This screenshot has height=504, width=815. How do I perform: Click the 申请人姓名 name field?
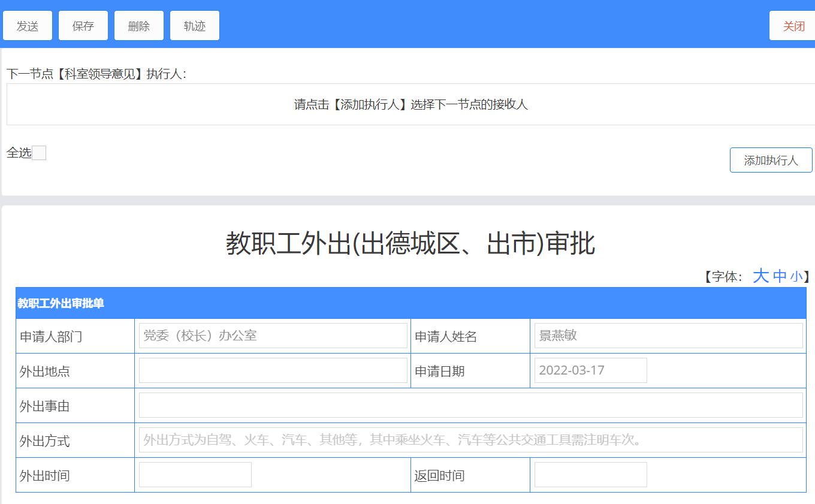[x=668, y=336]
